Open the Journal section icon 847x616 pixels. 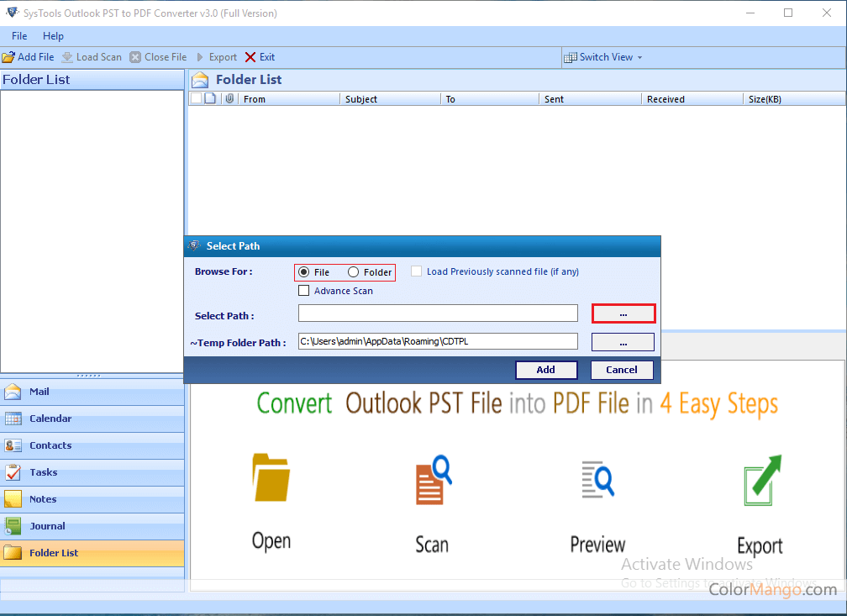click(x=13, y=526)
